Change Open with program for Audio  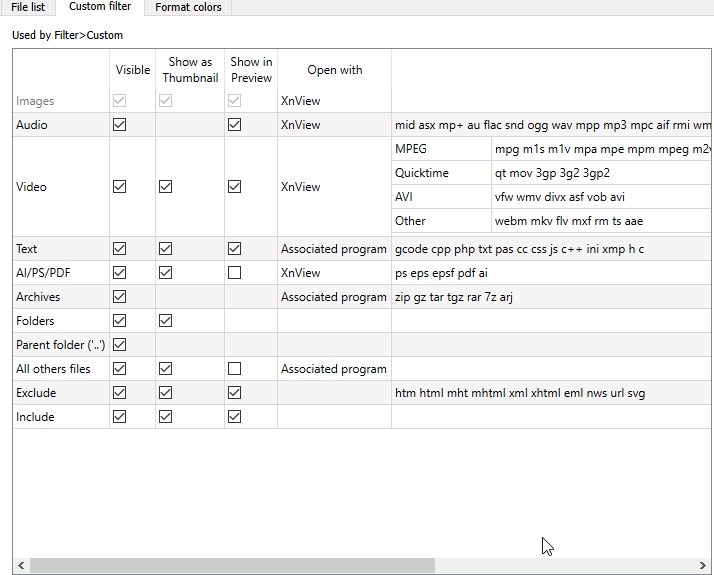[333, 125]
